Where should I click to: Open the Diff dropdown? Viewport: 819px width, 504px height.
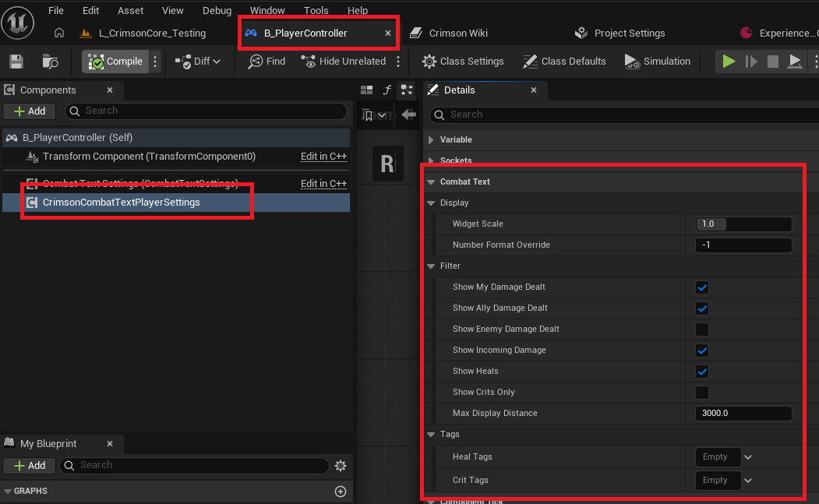tap(198, 61)
